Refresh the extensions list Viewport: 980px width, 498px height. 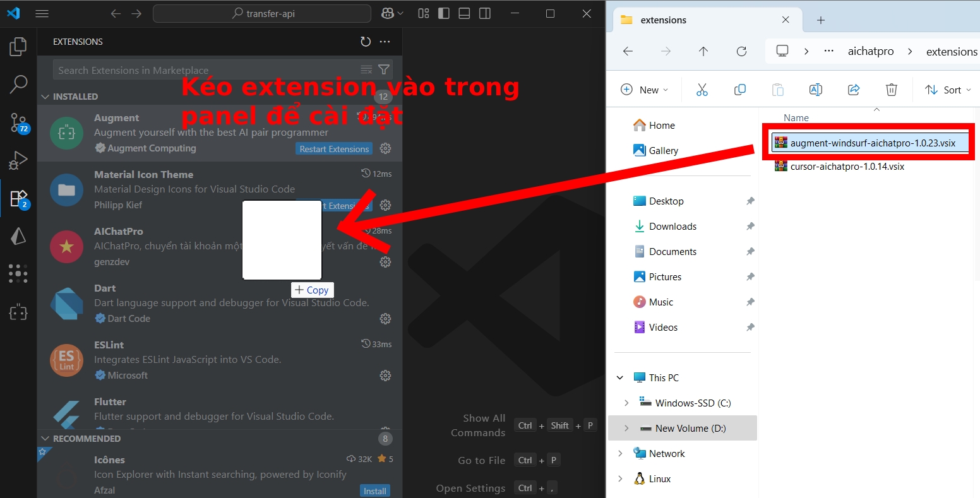(366, 42)
